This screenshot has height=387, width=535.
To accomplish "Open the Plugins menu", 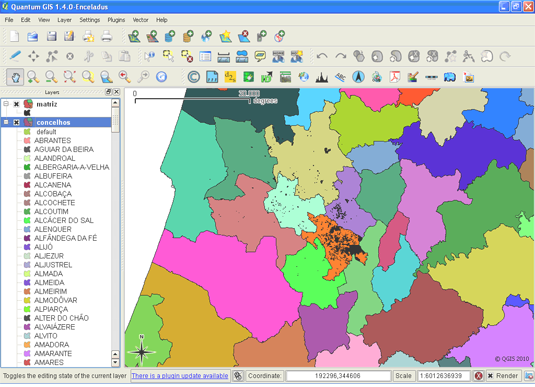I will click(x=116, y=20).
